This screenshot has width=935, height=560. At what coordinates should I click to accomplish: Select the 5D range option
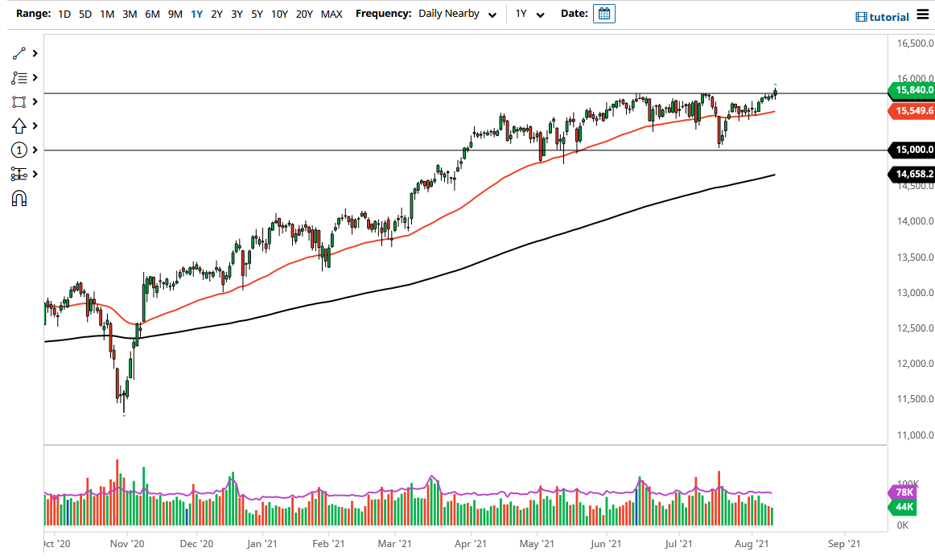(84, 14)
